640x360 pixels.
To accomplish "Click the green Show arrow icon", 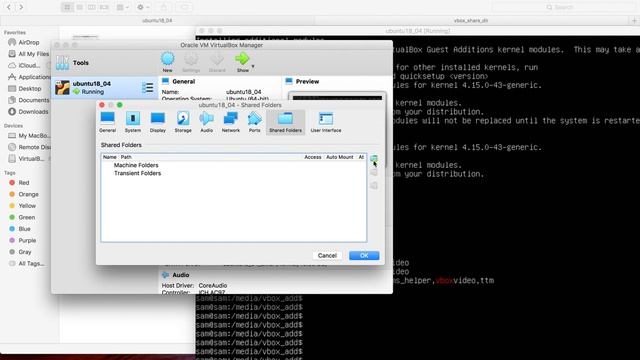I will (x=242, y=60).
